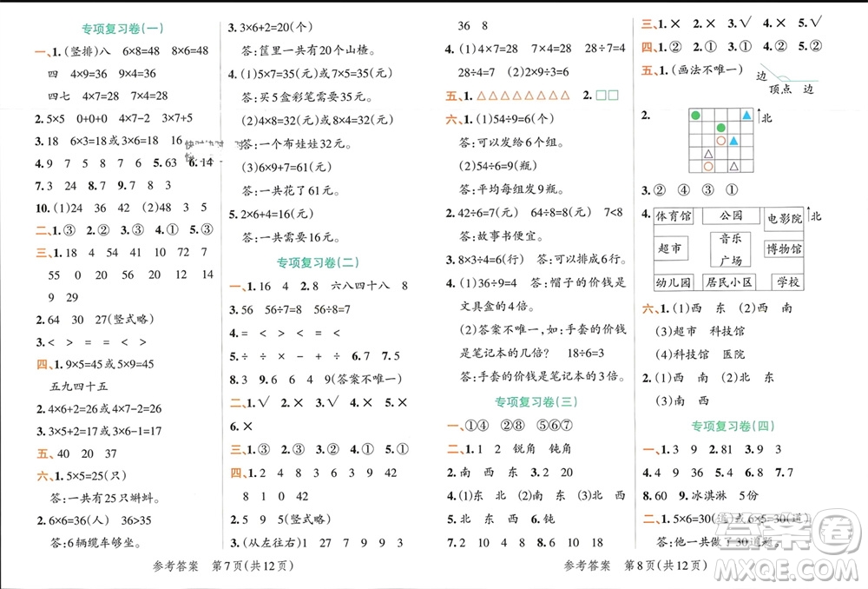
Task: Click the equation 3×6+2=20(个)
Action: 276,27
